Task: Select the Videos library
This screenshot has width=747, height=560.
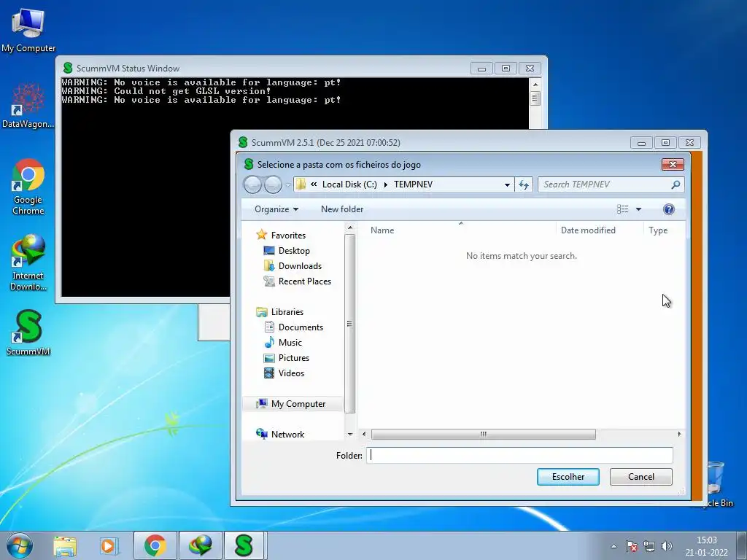Action: pyautogui.click(x=291, y=373)
